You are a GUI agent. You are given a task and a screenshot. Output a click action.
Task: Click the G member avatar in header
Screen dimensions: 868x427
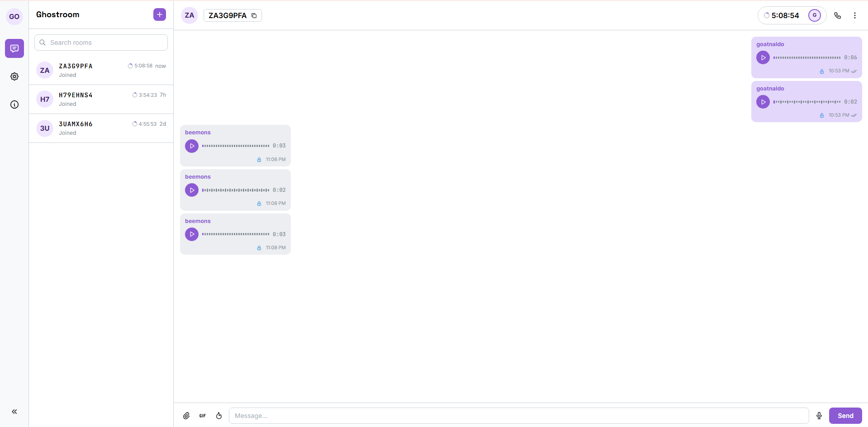[815, 15]
